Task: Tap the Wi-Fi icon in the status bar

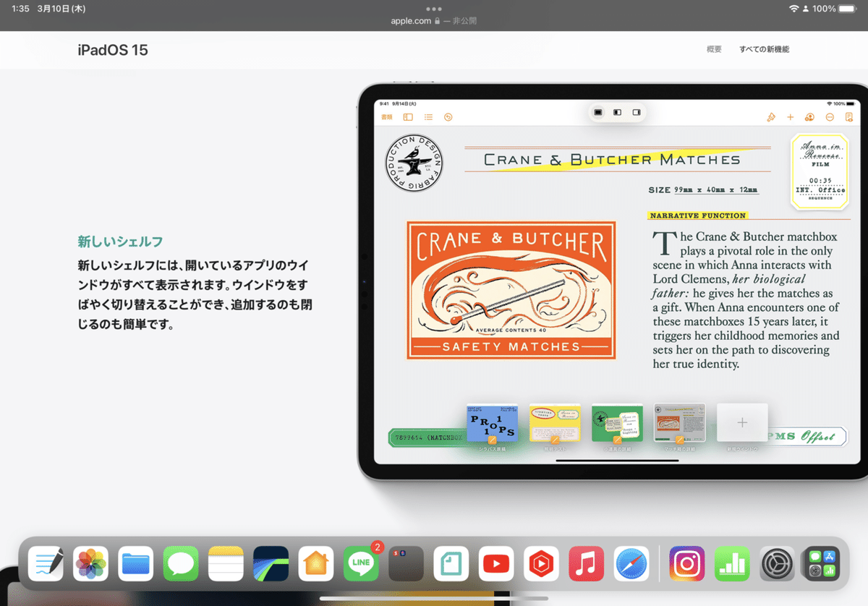Action: (793, 9)
